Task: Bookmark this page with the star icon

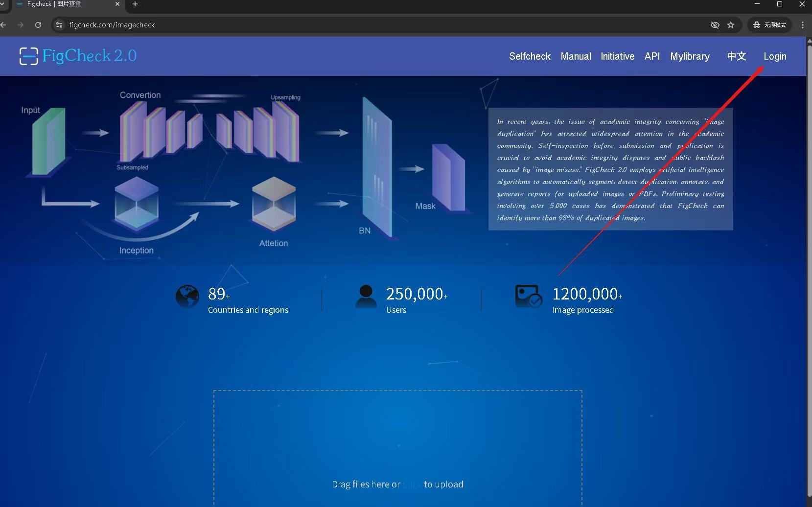Action: [x=731, y=25]
